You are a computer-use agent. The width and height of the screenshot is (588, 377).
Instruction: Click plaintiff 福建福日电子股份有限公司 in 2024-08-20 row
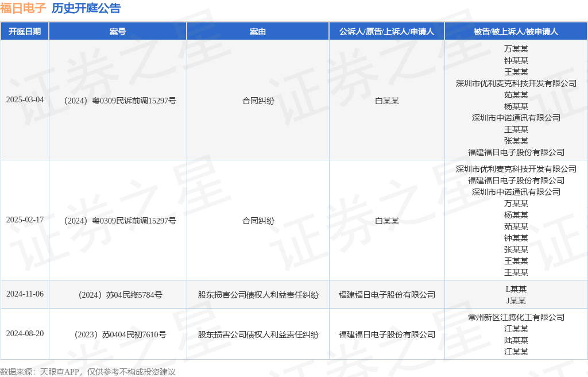[387, 334]
